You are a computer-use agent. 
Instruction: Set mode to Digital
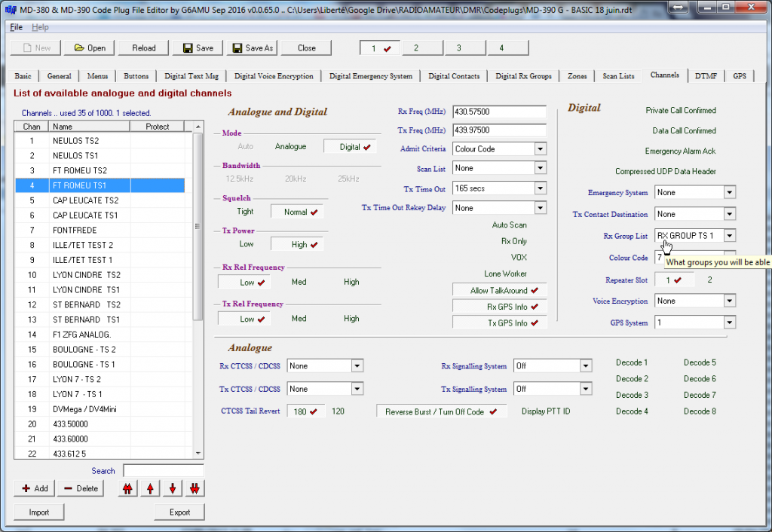pos(350,147)
